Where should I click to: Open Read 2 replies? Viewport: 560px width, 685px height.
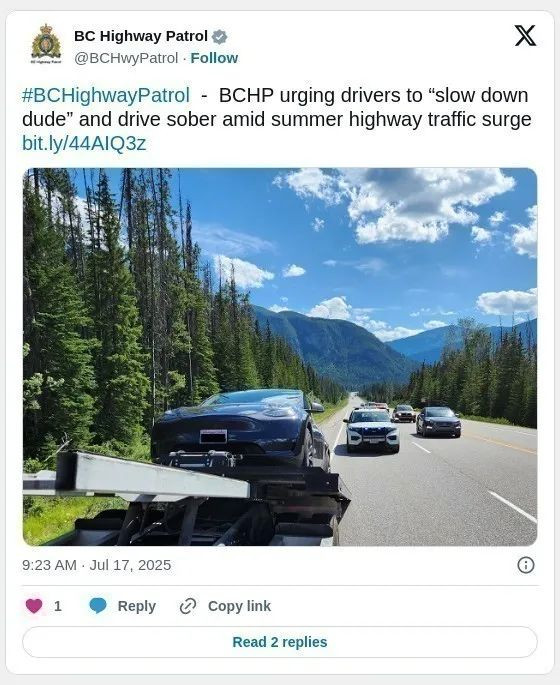[x=280, y=642]
